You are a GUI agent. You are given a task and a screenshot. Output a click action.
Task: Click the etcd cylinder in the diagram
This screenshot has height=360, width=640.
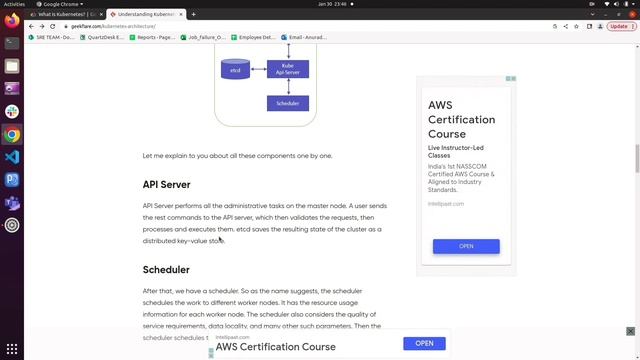coord(236,69)
